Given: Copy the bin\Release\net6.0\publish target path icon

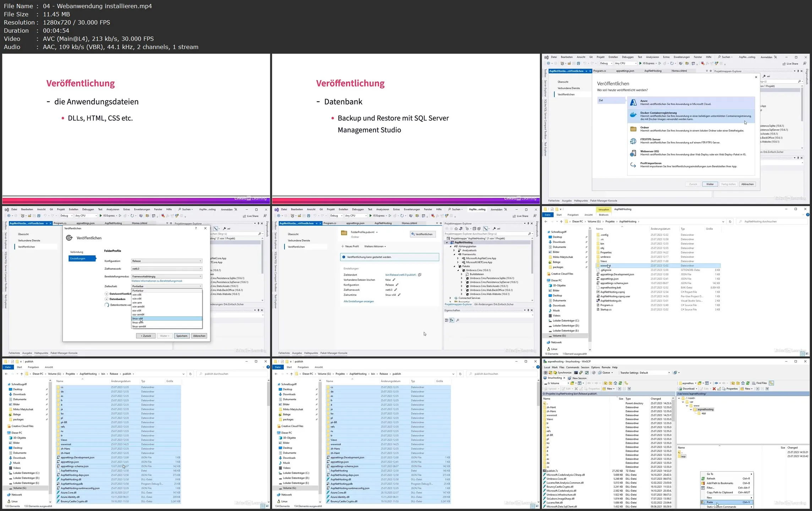Looking at the screenshot, I should pos(420,275).
